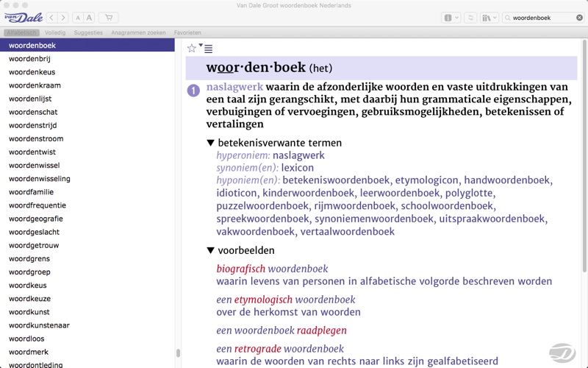Switch to the Alfabetisch tab
Image resolution: width=588 pixels, height=368 pixels.
21,32
